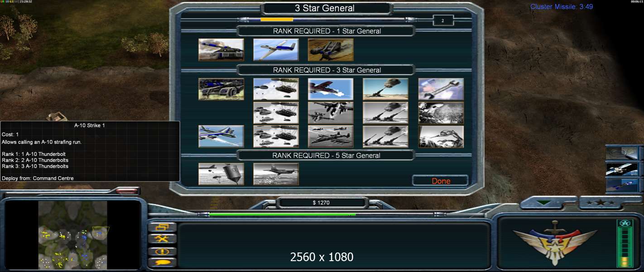Choose the grayscale three-cannon artillery barrage icon

(x=385, y=136)
